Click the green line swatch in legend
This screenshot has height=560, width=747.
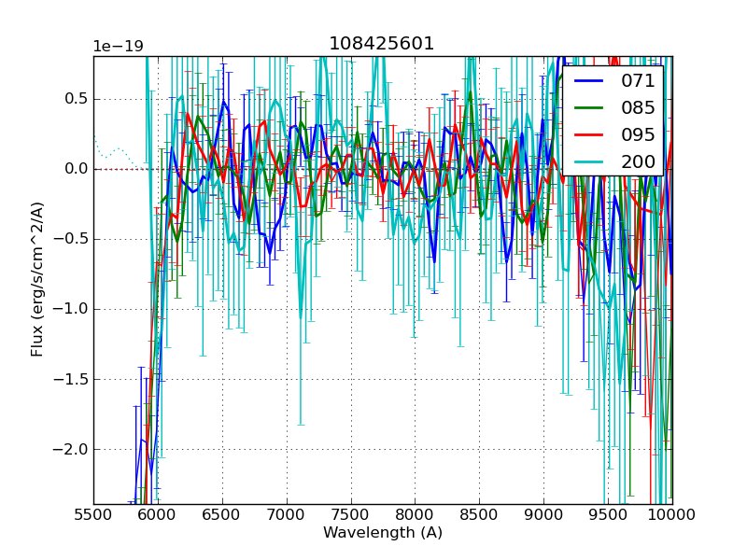pyautogui.click(x=588, y=108)
